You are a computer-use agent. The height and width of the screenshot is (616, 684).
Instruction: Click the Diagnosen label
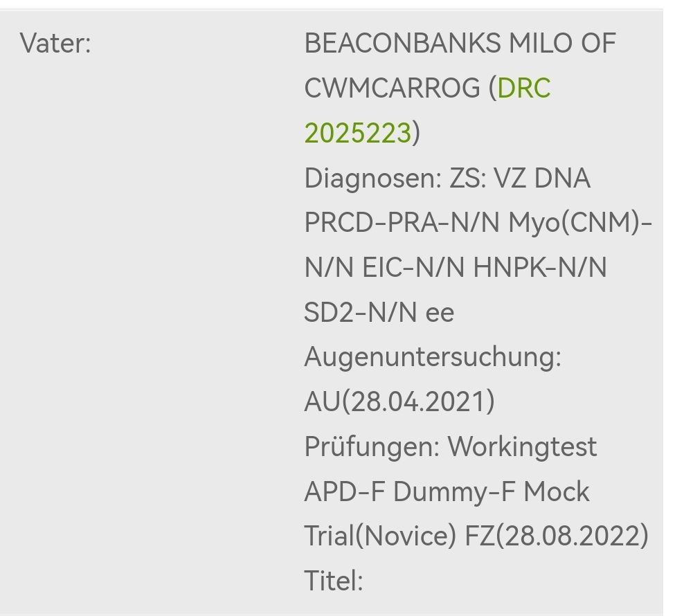pyautogui.click(x=372, y=179)
